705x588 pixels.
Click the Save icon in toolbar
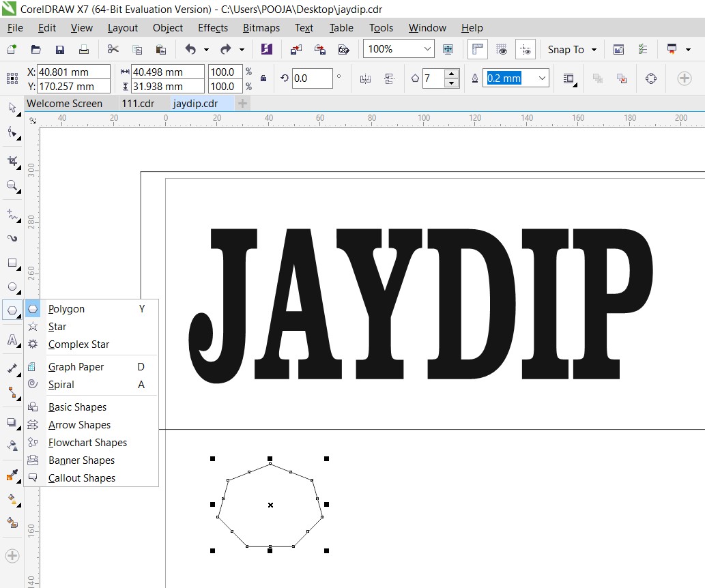point(60,50)
